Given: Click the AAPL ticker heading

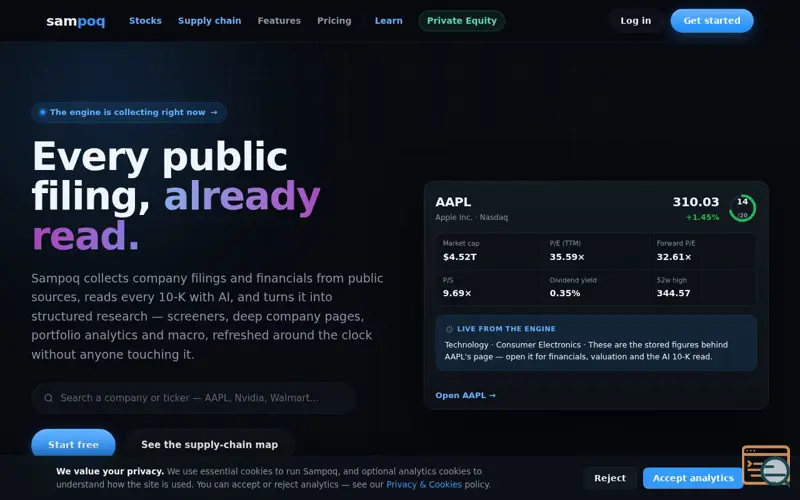Looking at the screenshot, I should (453, 202).
